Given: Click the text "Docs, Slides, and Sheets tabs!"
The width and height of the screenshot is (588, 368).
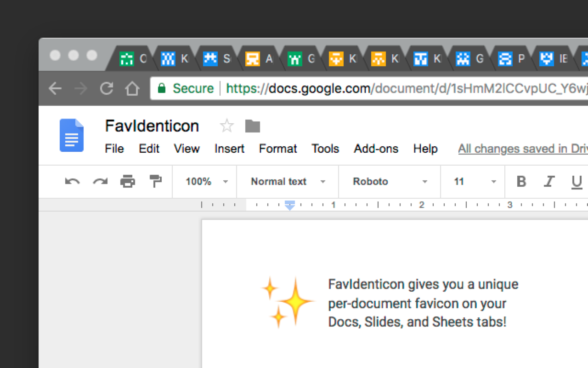Looking at the screenshot, I should tap(417, 322).
